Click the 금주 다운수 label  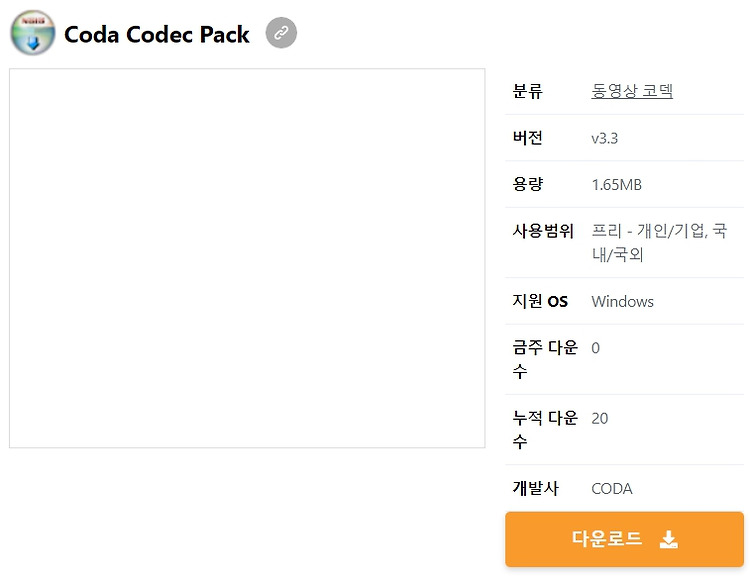click(x=545, y=359)
